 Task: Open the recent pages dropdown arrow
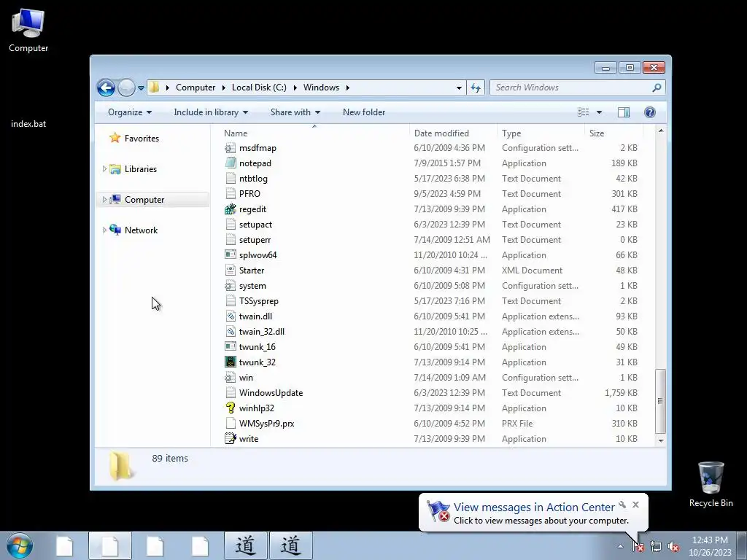(141, 88)
